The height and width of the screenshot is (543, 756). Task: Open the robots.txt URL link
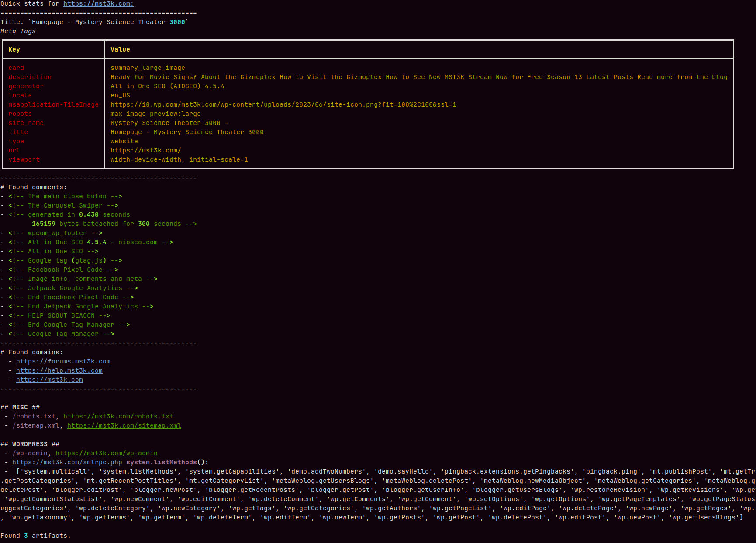pyautogui.click(x=118, y=416)
